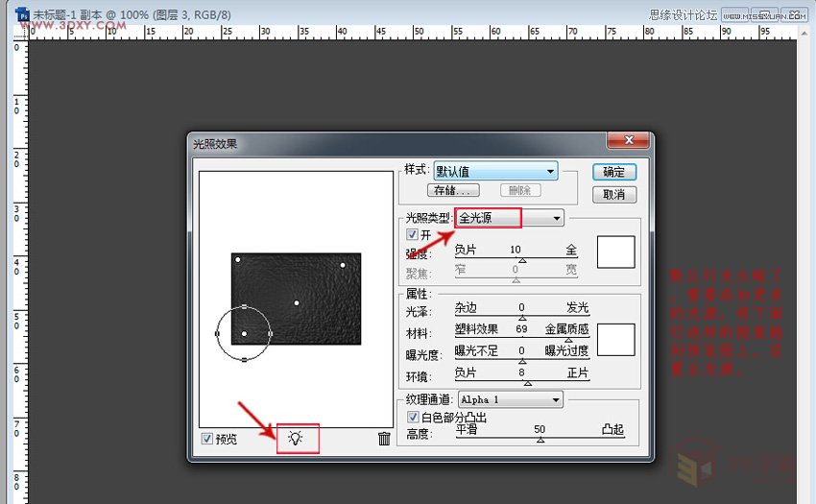
Task: Click the trash can delete-light icon
Action: 384,439
